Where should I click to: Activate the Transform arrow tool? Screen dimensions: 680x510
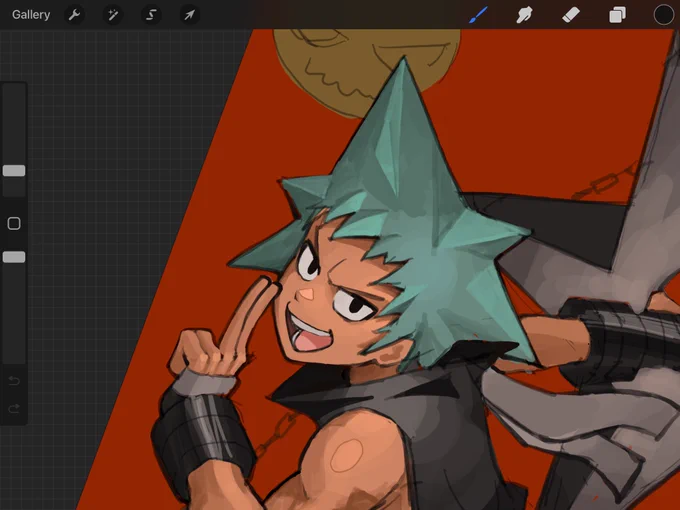[x=190, y=15]
